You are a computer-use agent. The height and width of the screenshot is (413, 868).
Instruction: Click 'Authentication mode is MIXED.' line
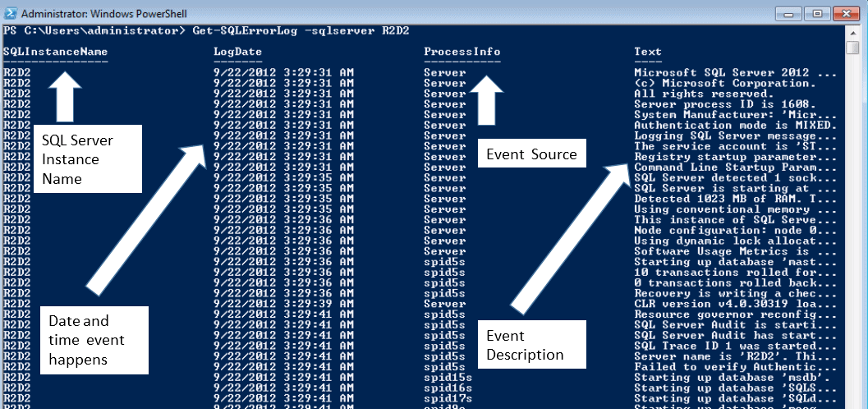click(x=735, y=126)
